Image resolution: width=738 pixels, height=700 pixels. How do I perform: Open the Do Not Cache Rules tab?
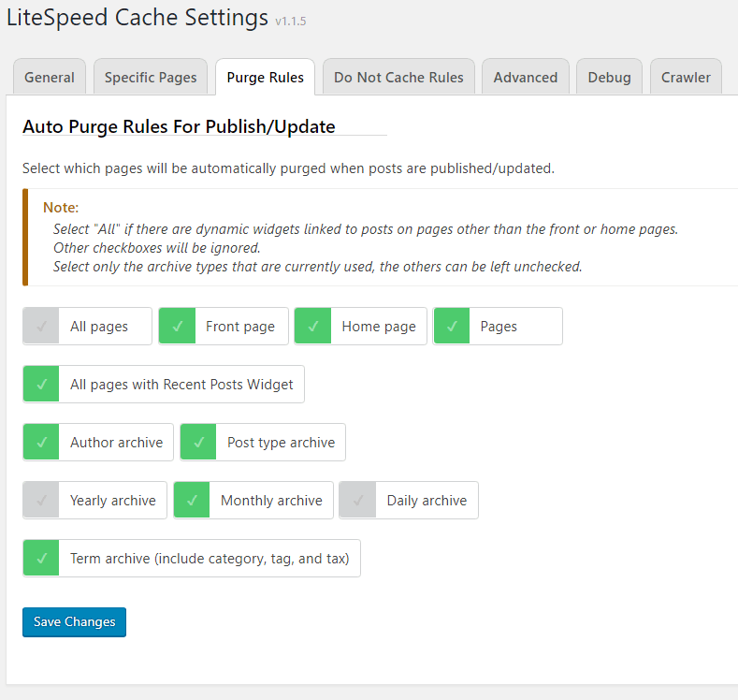(x=398, y=78)
